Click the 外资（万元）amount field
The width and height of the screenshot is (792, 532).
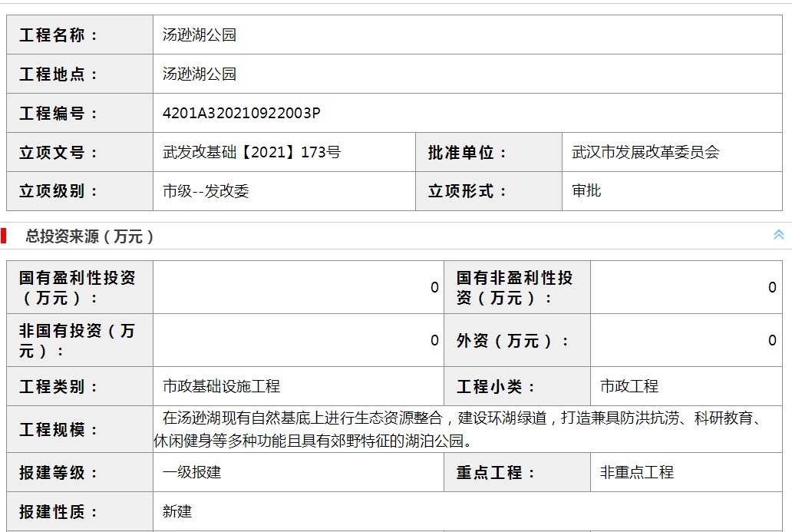[x=686, y=340]
